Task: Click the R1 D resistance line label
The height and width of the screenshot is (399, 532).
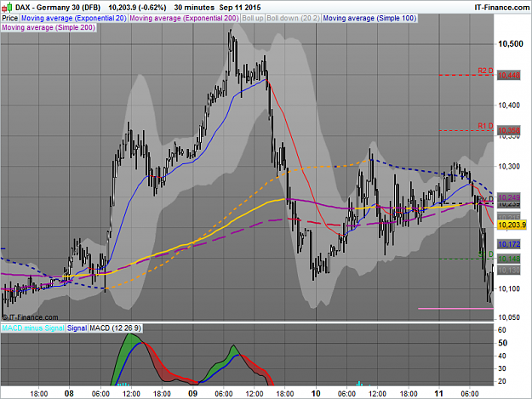Action: coord(485,126)
